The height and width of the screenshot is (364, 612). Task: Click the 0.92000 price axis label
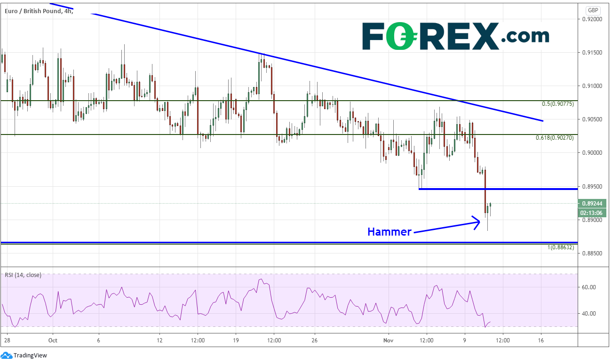592,19
